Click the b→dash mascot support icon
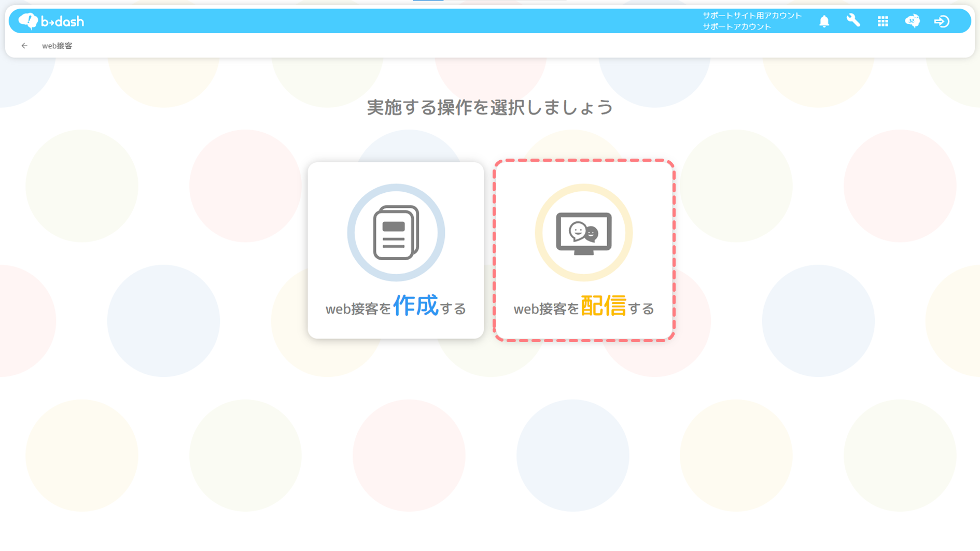 [912, 21]
